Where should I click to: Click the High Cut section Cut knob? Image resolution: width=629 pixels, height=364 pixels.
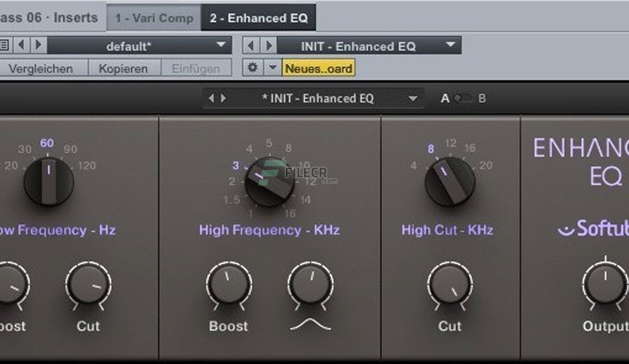click(450, 284)
